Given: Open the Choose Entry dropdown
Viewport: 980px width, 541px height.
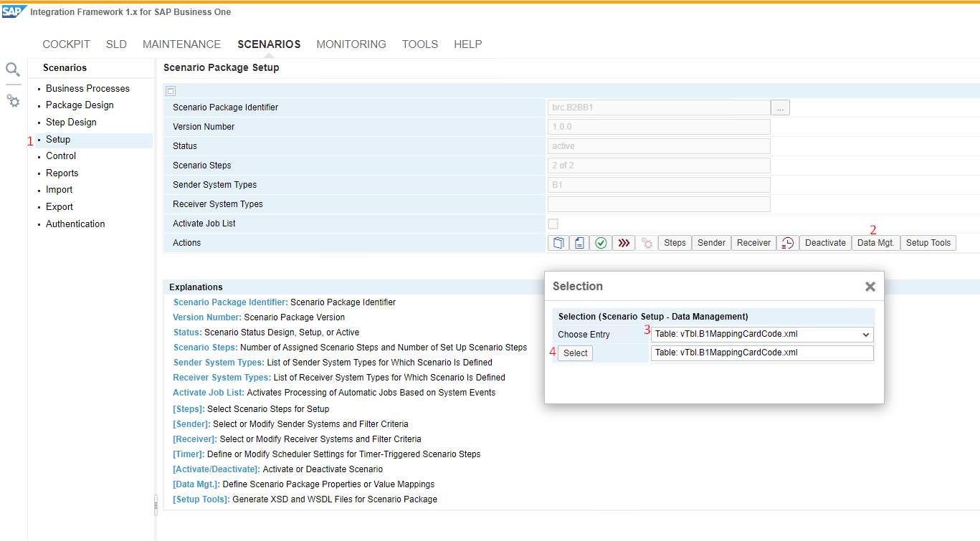Looking at the screenshot, I should click(762, 334).
